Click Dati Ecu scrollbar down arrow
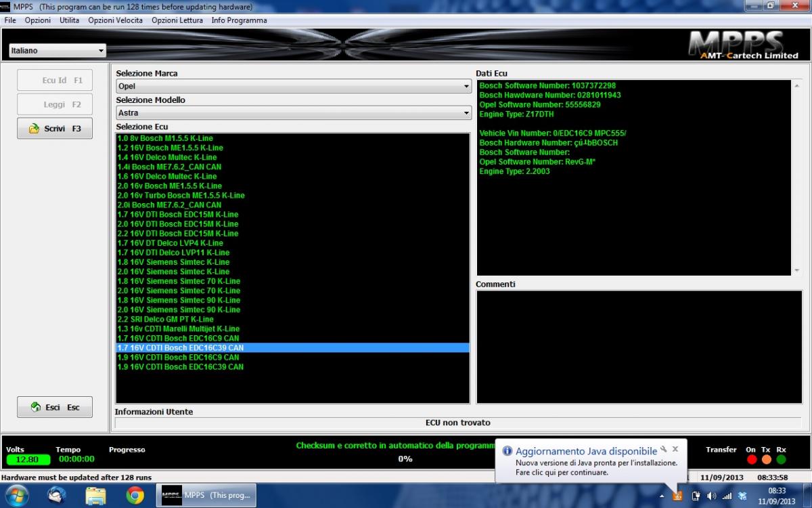The width and height of the screenshot is (812, 508). pos(796,270)
